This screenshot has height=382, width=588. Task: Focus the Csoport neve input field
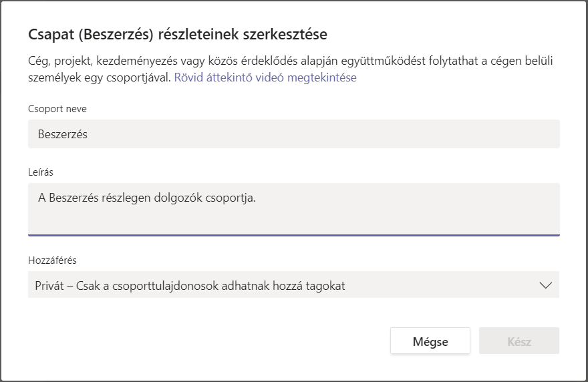[294, 134]
